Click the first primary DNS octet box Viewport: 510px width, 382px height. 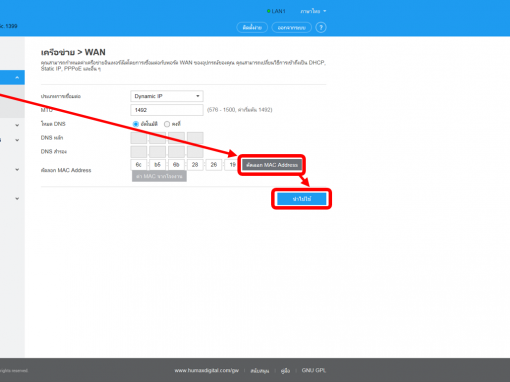point(139,138)
